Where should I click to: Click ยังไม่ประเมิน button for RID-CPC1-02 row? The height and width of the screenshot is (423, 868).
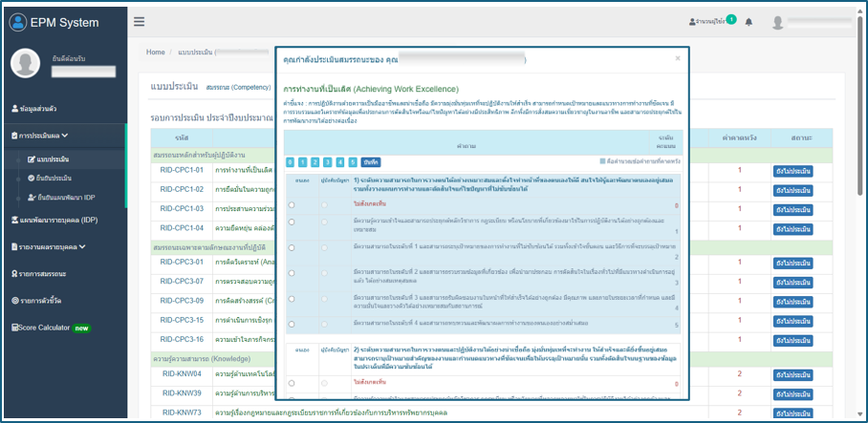point(792,191)
